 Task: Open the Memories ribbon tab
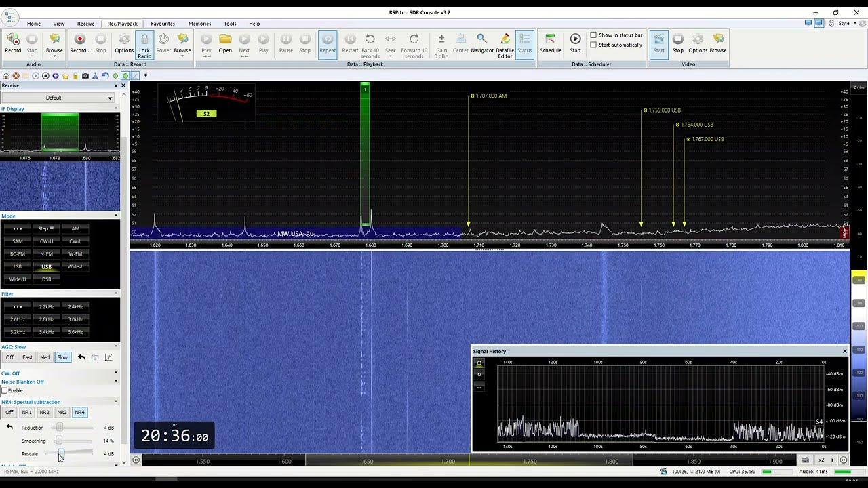[x=199, y=24]
